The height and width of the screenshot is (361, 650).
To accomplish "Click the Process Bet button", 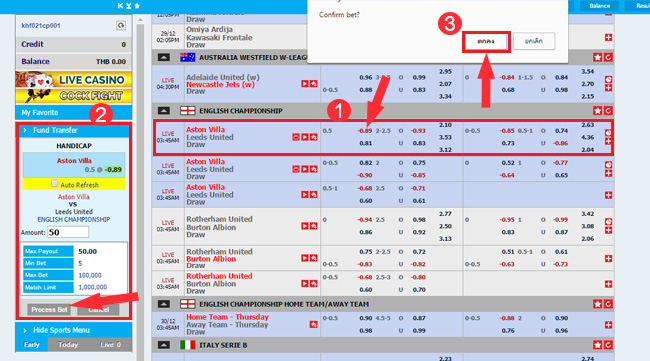I will [49, 310].
